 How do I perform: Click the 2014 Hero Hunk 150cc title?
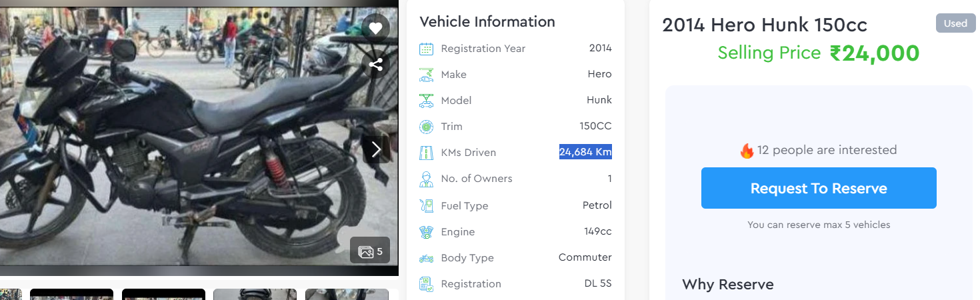pos(765,25)
